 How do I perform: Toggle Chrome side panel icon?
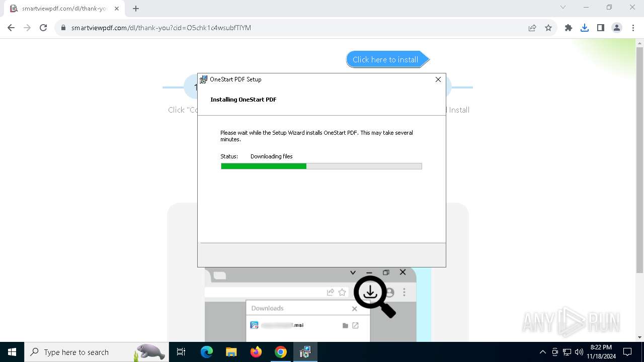tap(601, 28)
